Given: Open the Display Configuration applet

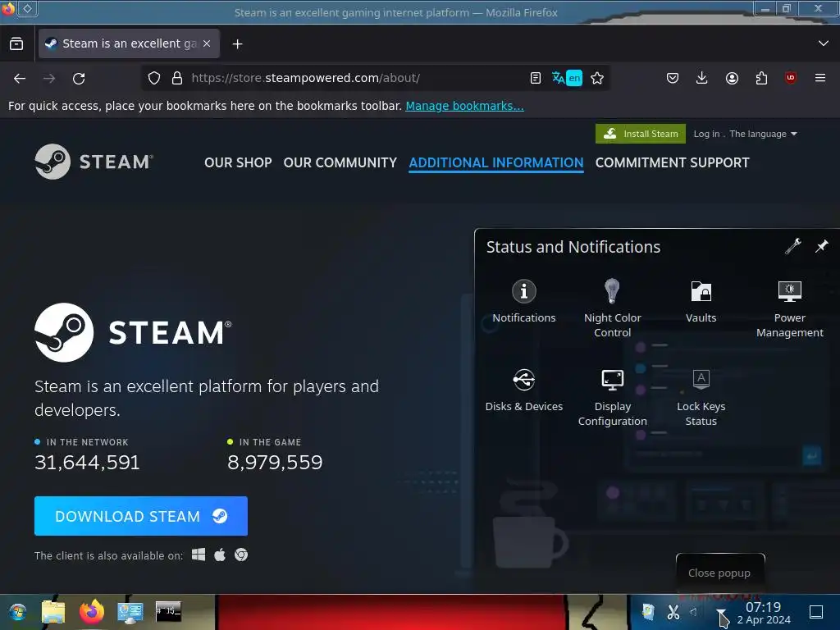Looking at the screenshot, I should 612,398.
